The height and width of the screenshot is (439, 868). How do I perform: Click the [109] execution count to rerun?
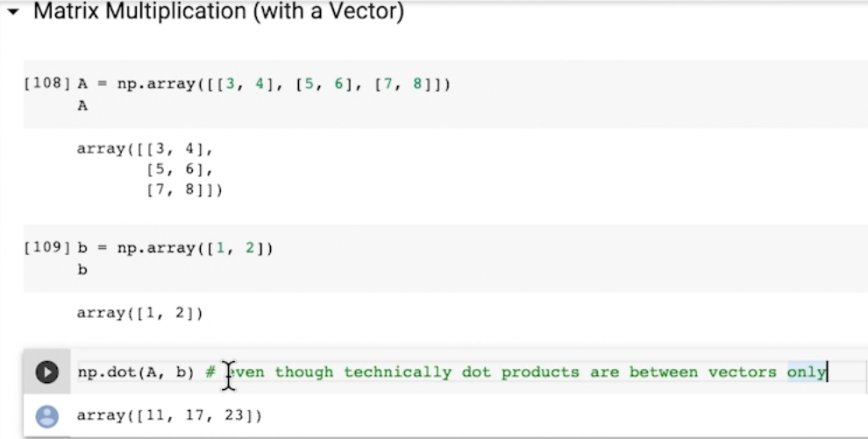(x=47, y=248)
